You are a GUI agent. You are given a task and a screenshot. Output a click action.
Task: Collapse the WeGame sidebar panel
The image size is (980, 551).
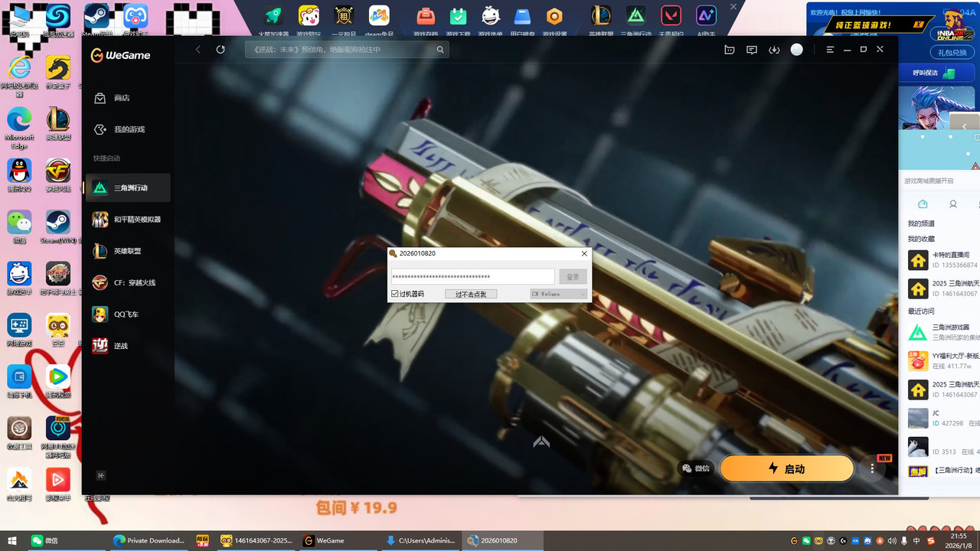(x=101, y=475)
